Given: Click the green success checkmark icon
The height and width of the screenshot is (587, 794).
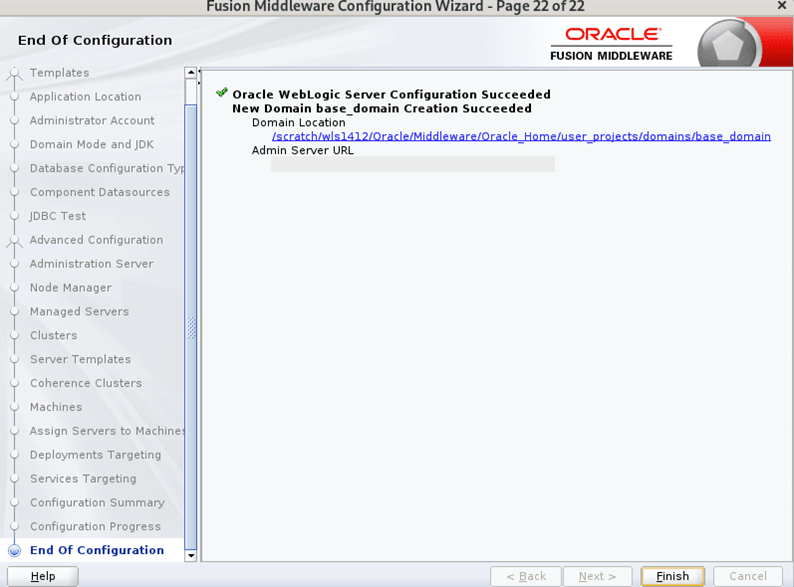Looking at the screenshot, I should point(222,92).
